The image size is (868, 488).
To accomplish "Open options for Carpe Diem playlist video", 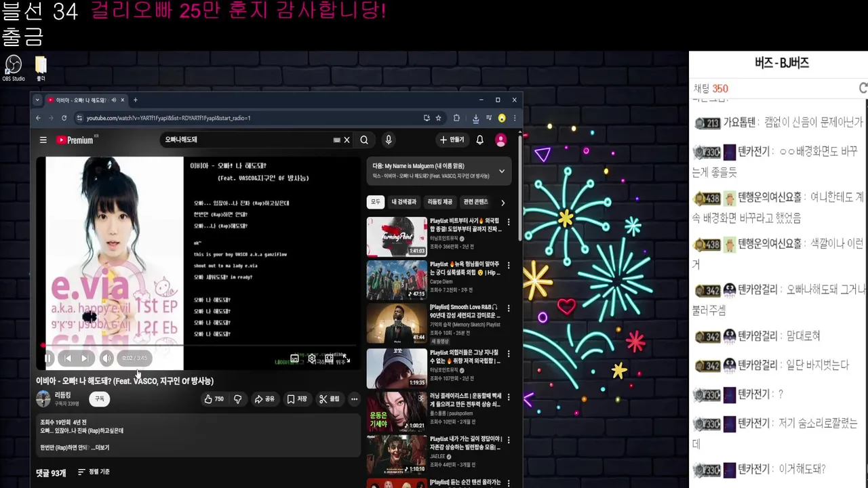I will [x=509, y=265].
